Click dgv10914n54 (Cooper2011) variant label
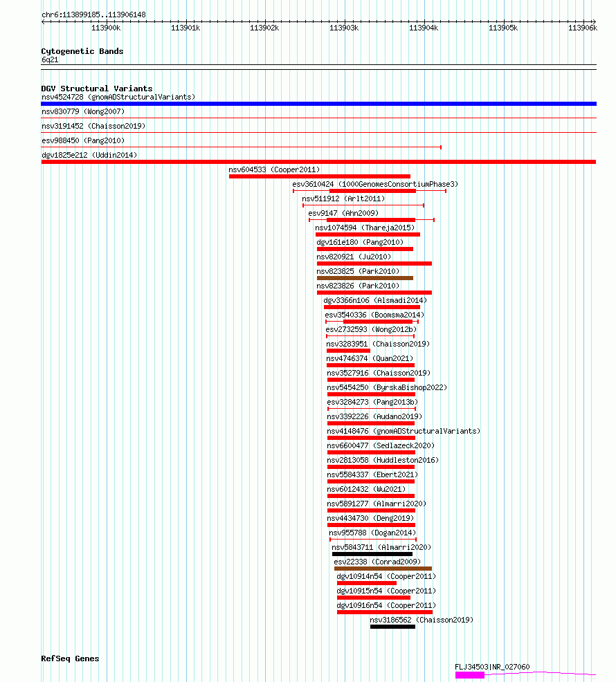This screenshot has width=616, height=682. [x=387, y=577]
